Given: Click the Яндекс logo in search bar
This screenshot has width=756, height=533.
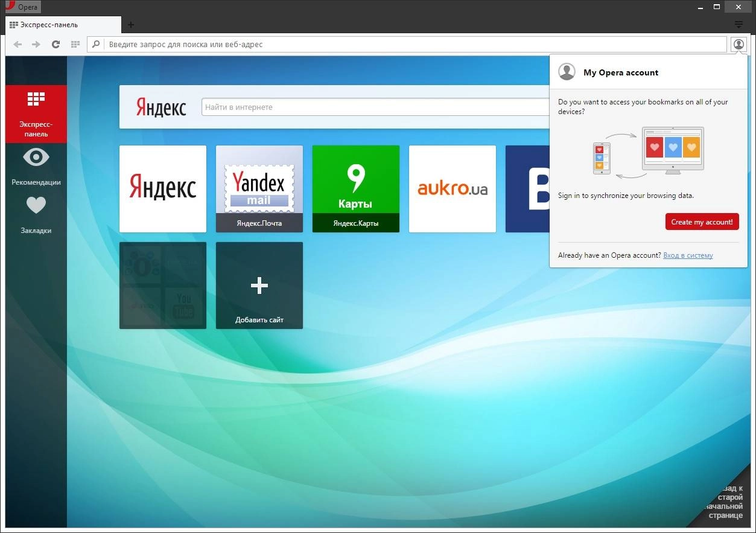Looking at the screenshot, I should [161, 107].
